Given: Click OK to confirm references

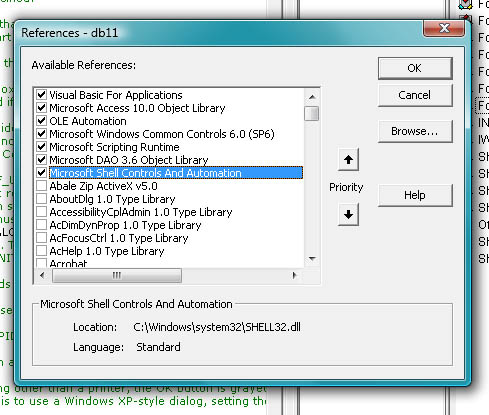Looking at the screenshot, I should coord(415,68).
